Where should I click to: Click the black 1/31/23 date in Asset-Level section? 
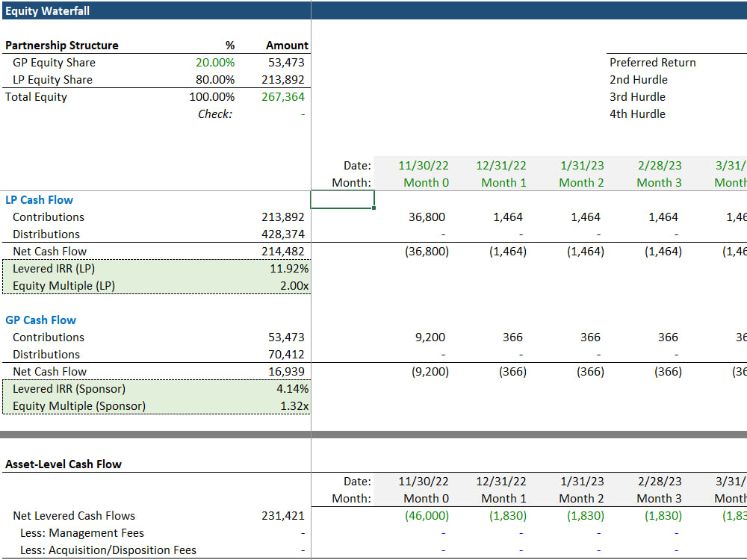pyautogui.click(x=582, y=481)
